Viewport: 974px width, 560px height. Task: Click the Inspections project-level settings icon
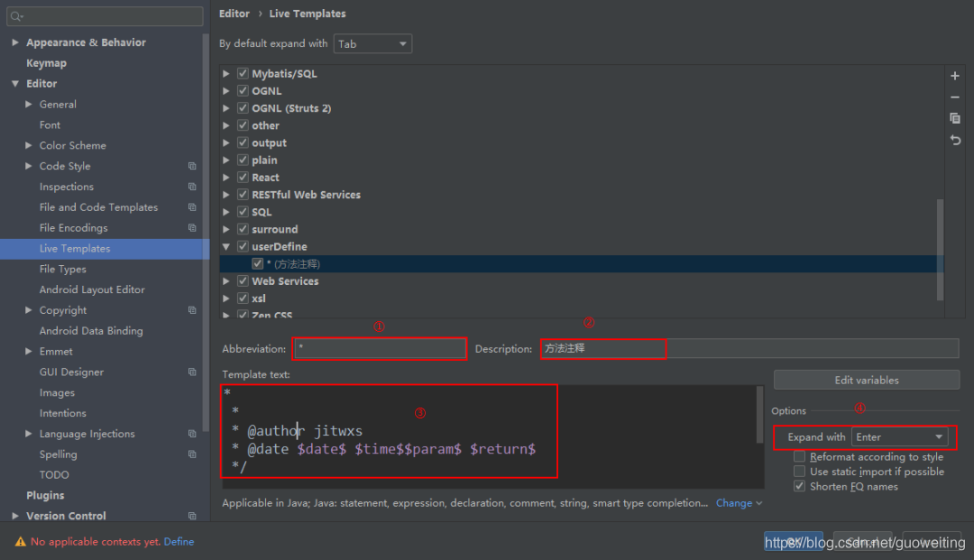(x=192, y=187)
